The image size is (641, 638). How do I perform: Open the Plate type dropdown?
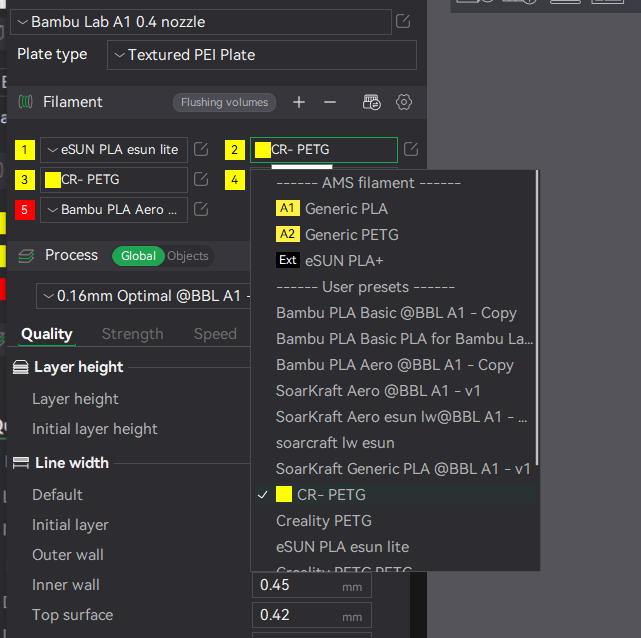point(262,55)
